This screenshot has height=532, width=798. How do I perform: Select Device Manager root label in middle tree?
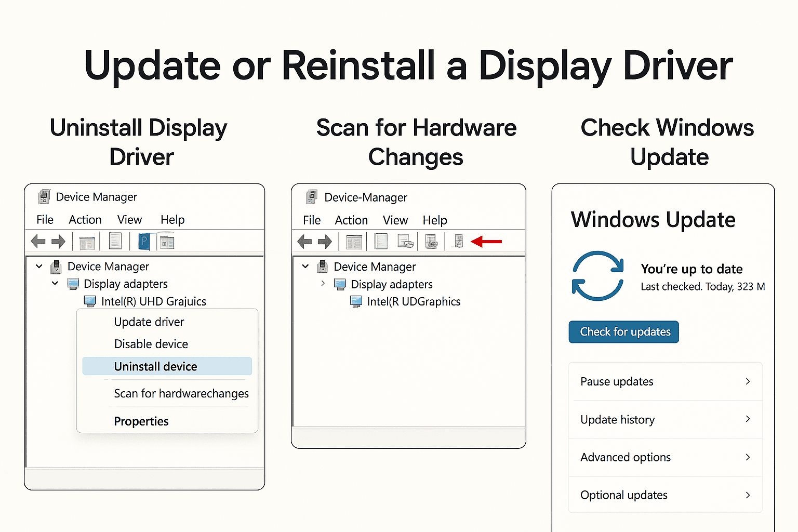click(x=375, y=267)
